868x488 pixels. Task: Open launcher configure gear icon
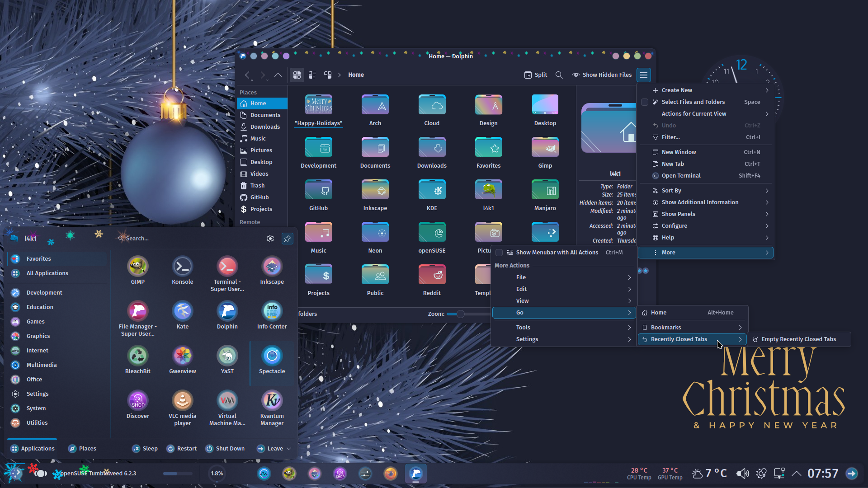(270, 239)
